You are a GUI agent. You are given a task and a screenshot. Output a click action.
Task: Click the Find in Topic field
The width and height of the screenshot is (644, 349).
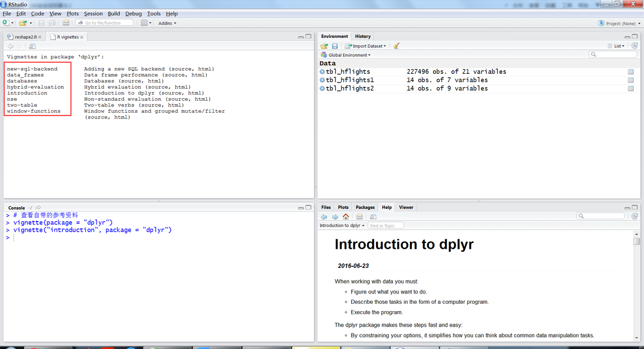(x=385, y=225)
